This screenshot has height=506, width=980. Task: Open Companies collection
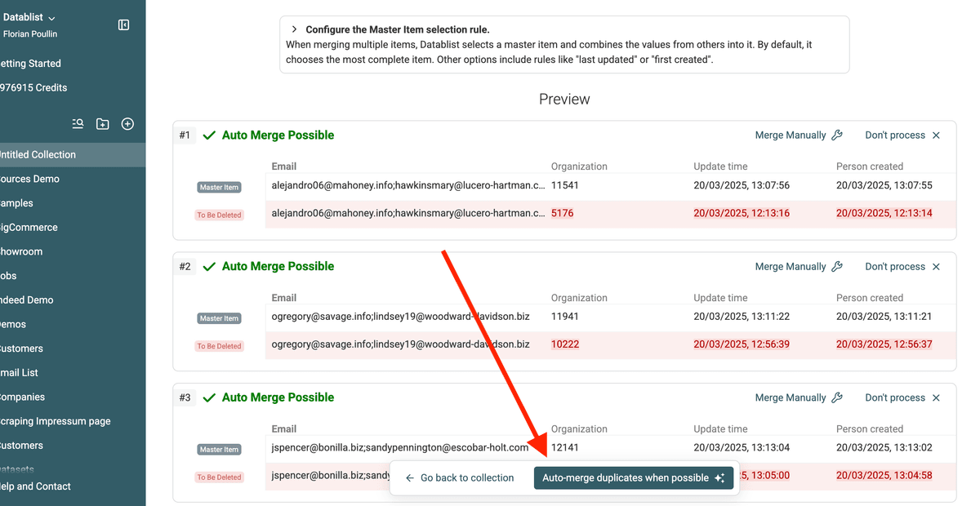pyautogui.click(x=22, y=397)
